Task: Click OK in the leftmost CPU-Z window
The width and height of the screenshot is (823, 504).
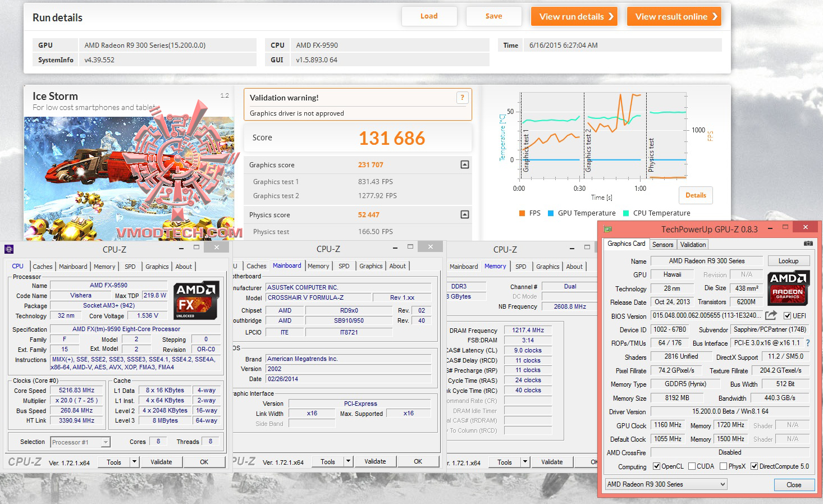Action: tap(204, 462)
